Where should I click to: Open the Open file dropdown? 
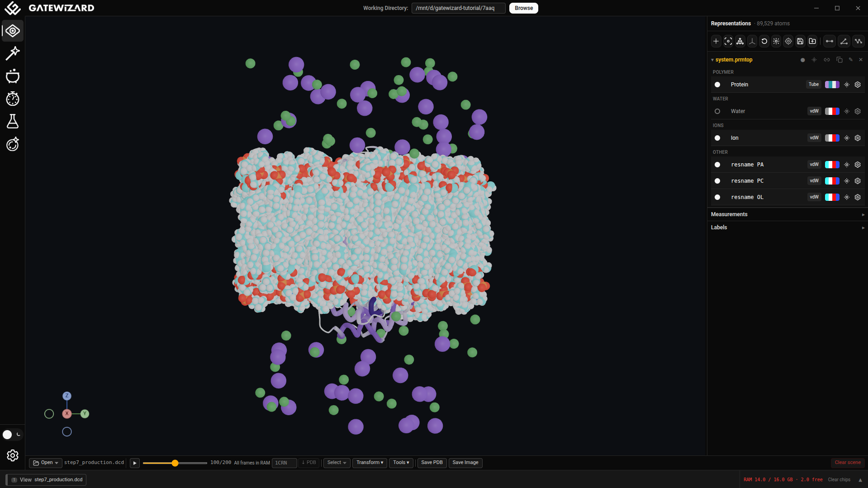coord(45,463)
